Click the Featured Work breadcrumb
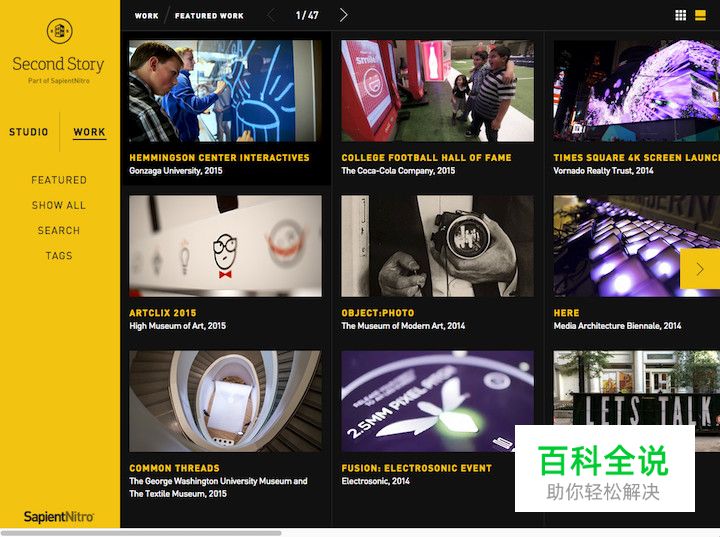 coord(209,16)
